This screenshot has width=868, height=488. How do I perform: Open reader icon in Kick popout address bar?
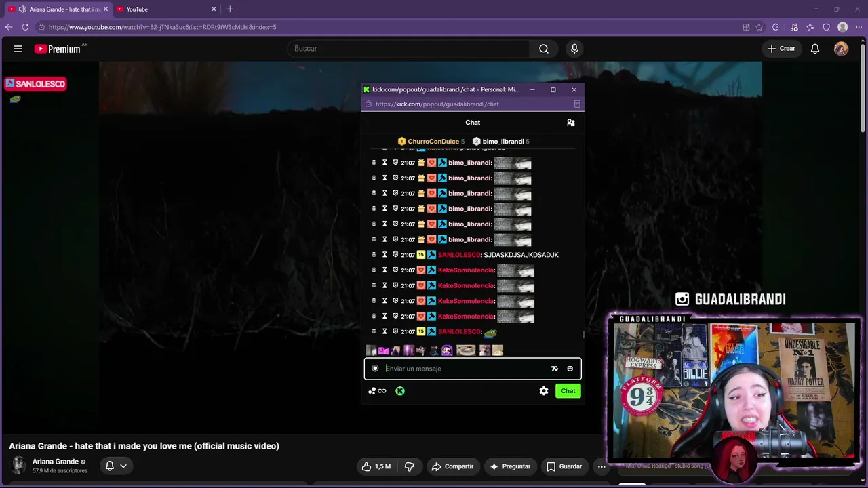577,104
